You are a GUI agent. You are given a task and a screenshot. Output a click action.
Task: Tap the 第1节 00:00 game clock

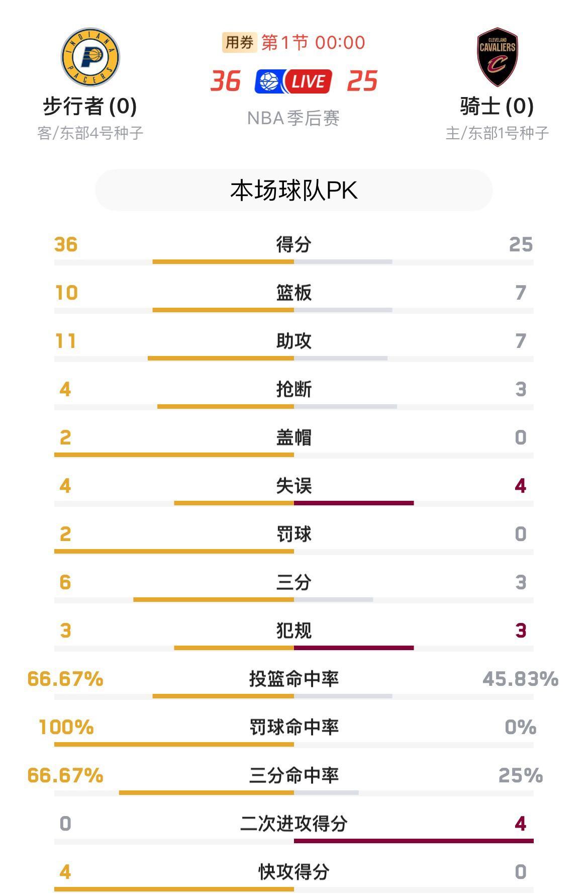coord(314,43)
